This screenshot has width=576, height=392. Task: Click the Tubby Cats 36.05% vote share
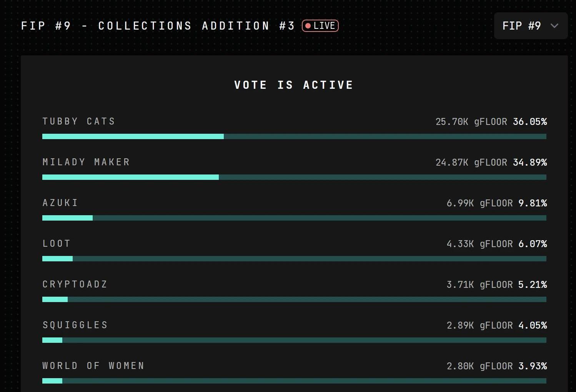(x=530, y=122)
